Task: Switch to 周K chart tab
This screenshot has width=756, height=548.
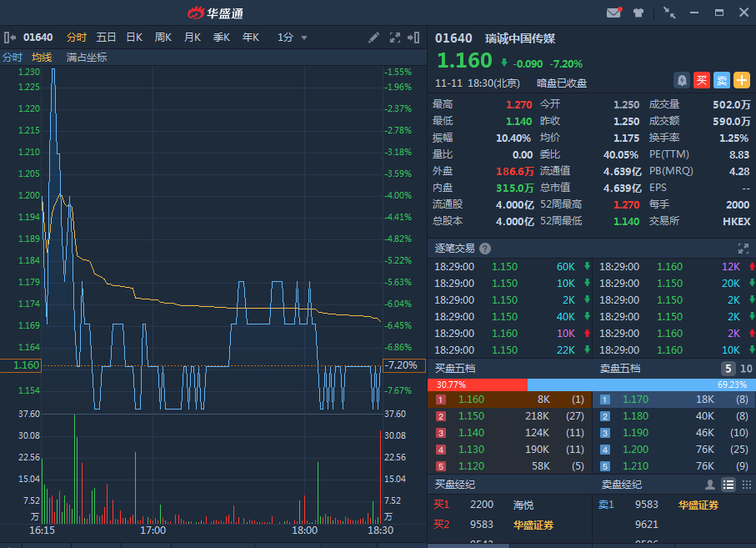Action: coord(163,38)
